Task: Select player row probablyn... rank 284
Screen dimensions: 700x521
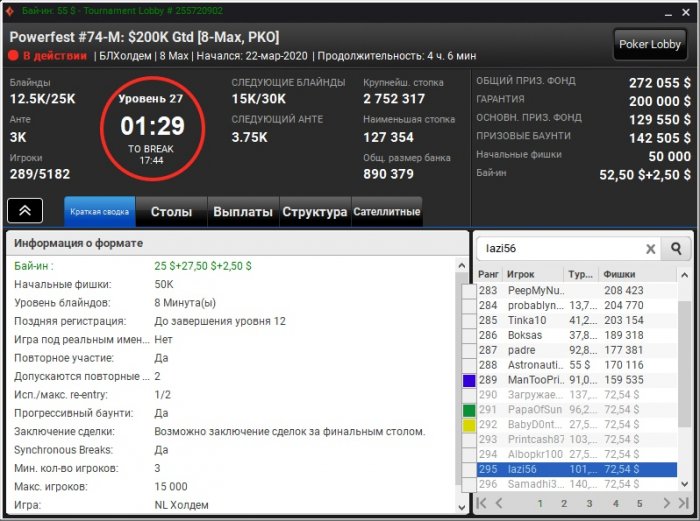Action: coord(577,305)
